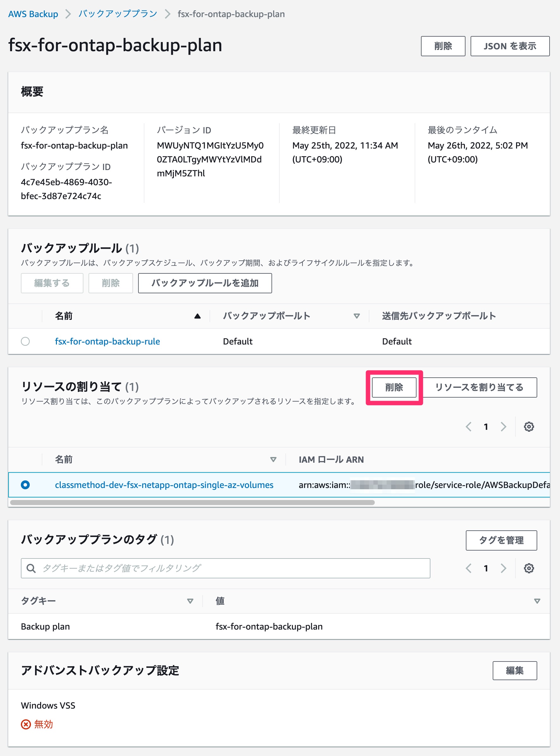Click JSON を表示 button
The height and width of the screenshot is (756, 560).
509,46
